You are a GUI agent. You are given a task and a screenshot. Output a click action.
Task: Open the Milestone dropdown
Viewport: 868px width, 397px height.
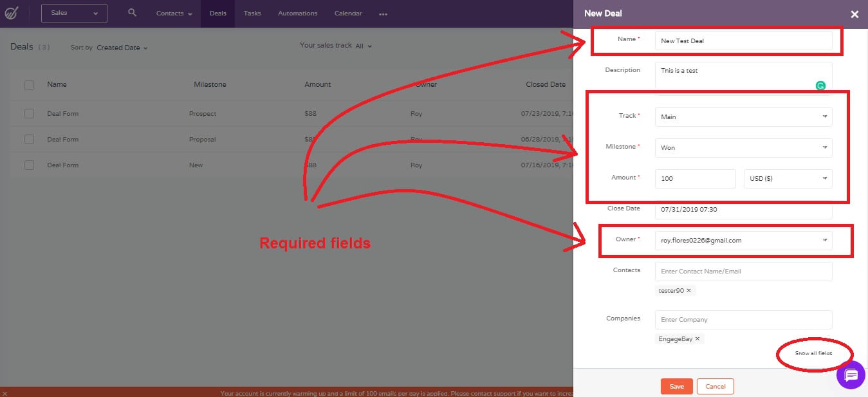[743, 147]
